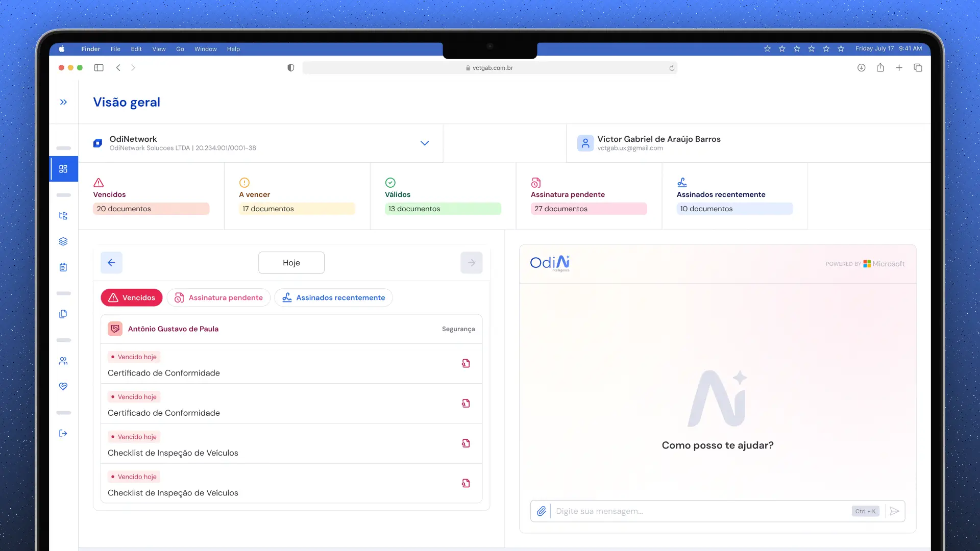This screenshot has height=551, width=980.
Task: Enable the Assinatura pendente filter
Action: point(218,297)
